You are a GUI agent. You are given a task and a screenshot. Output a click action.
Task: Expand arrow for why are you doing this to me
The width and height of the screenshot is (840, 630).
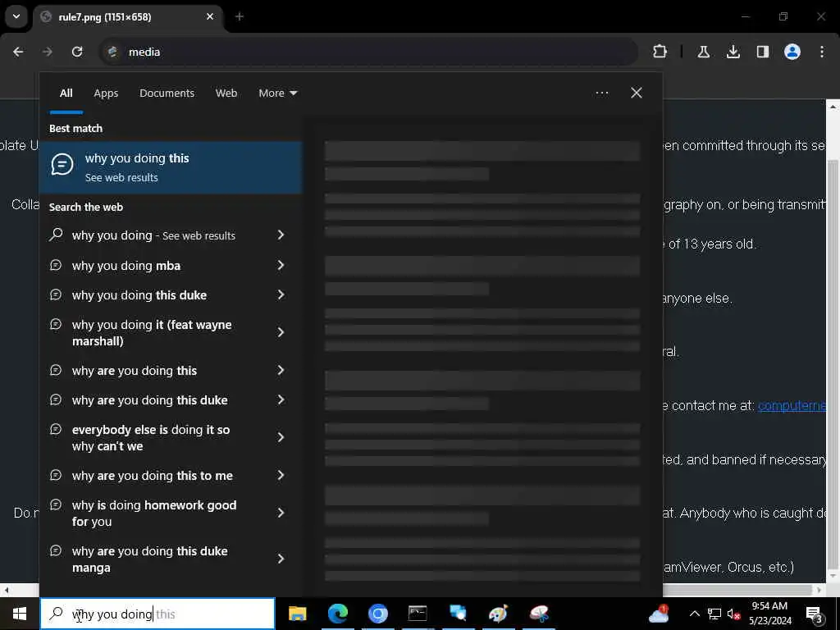(x=281, y=475)
